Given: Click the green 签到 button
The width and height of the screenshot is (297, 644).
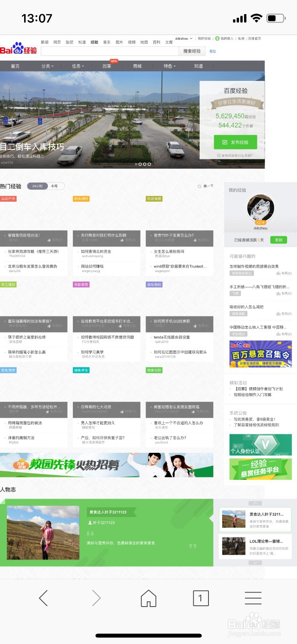Looking at the screenshot, I should point(278,240).
